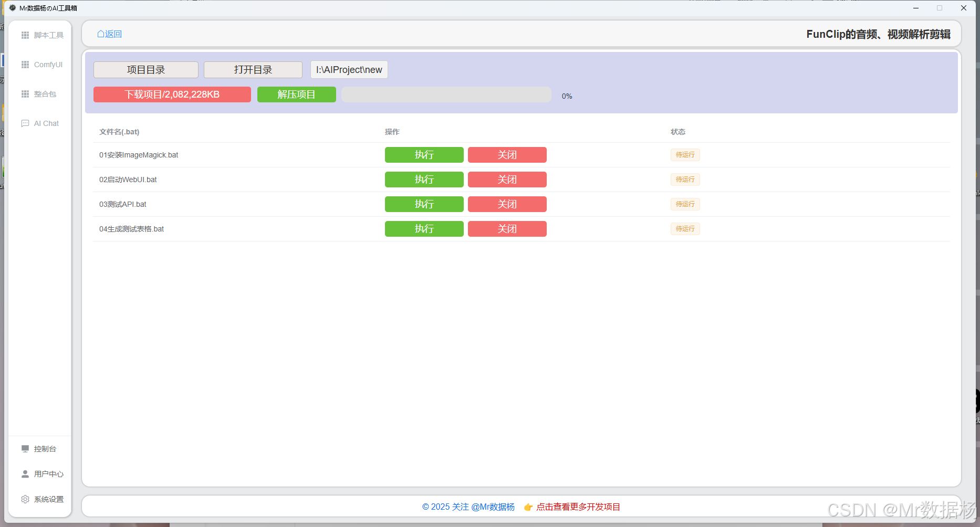Click the I:\AIProject\new path field
The width and height of the screenshot is (980, 527).
[x=349, y=70]
